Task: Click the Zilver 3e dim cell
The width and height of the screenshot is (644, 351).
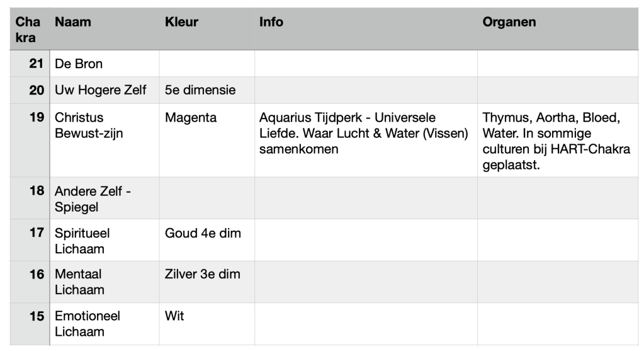Action: pos(202,275)
